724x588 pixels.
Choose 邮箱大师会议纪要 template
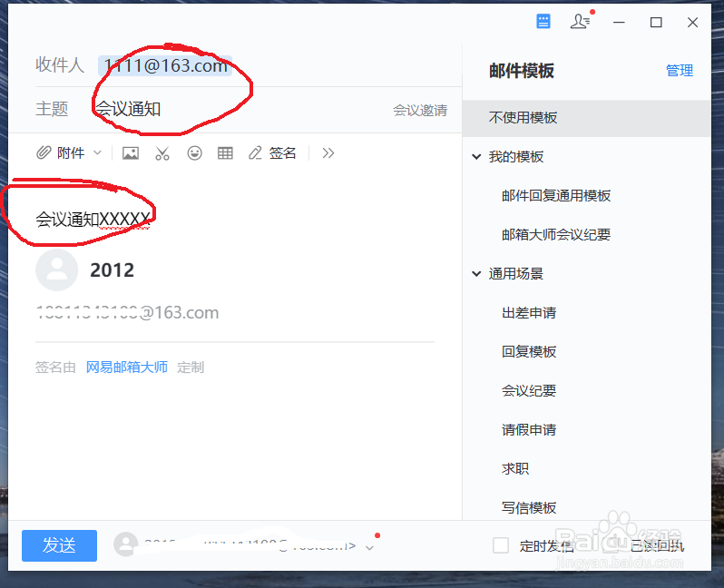(x=556, y=235)
